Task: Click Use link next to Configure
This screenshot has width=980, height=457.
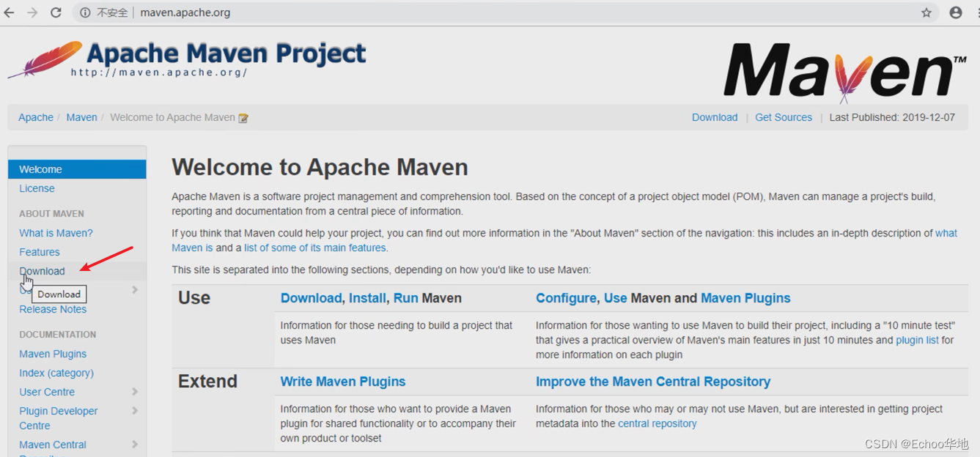Action: pyautogui.click(x=616, y=298)
